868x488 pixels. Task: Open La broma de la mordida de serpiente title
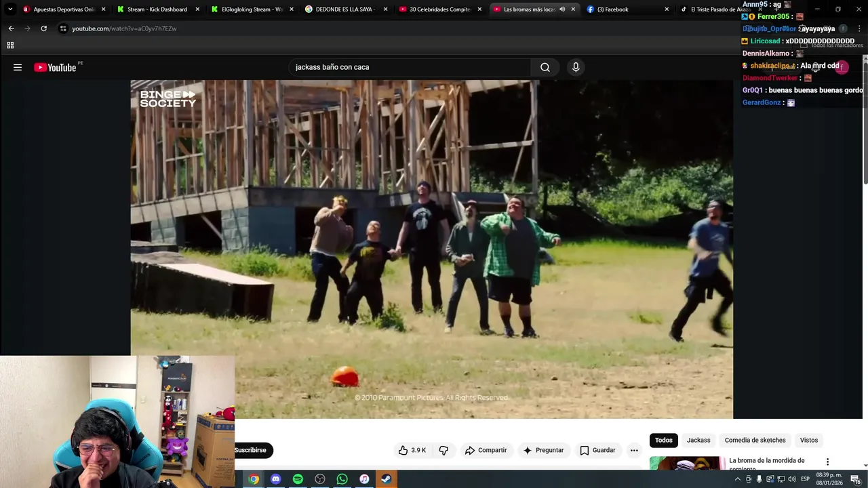(x=767, y=464)
